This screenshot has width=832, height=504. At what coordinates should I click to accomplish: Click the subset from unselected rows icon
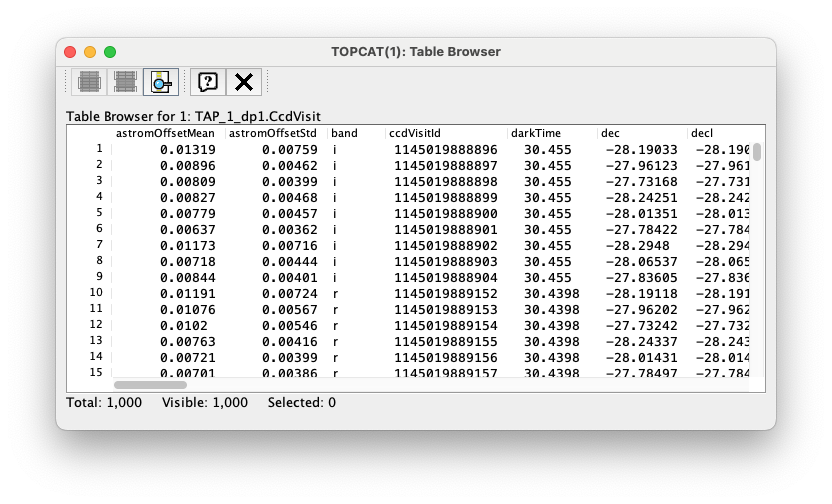pyautogui.click(x=125, y=82)
